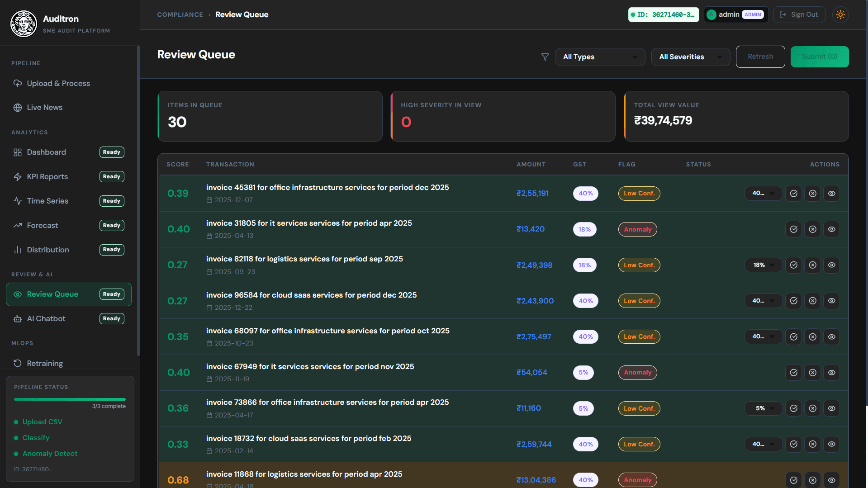
Task: Sign Out of the admin account
Action: (799, 14)
